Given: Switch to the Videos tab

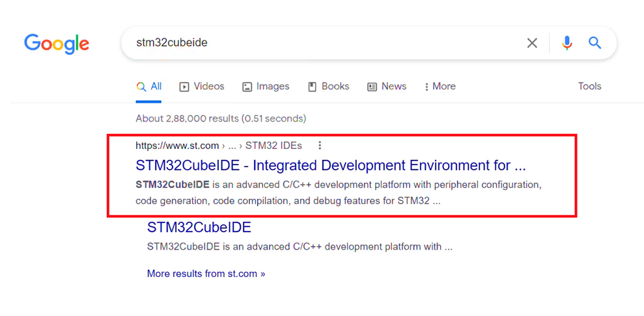Looking at the screenshot, I should tap(202, 86).
